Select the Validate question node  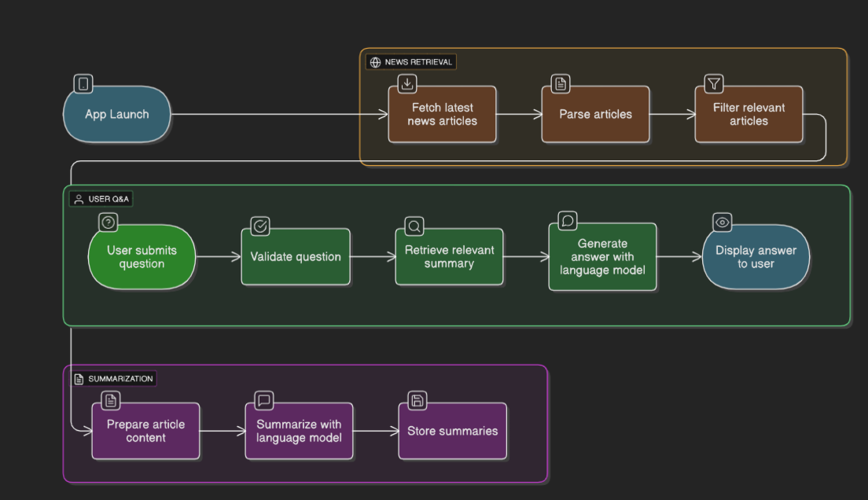295,256
